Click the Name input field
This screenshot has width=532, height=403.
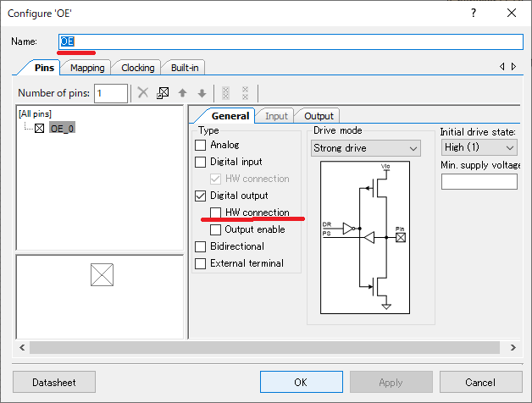coord(291,41)
